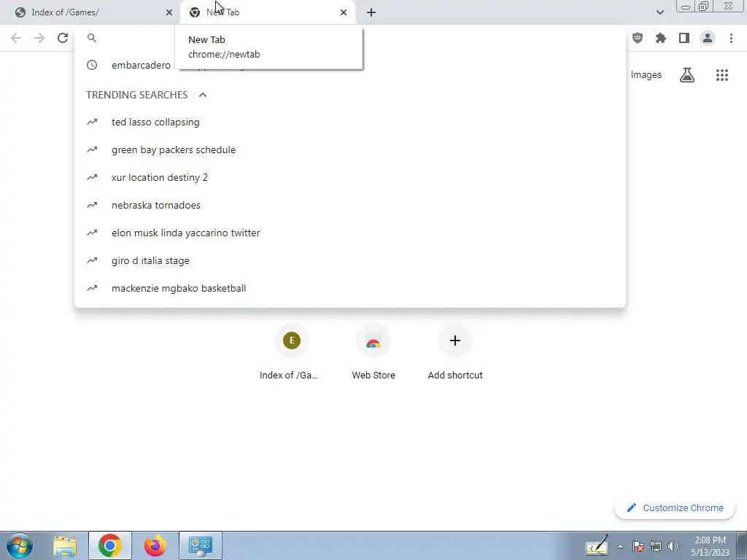Viewport: 747px width, 560px height.
Task: Open Chrome's three-dot menu
Action: coord(731,38)
